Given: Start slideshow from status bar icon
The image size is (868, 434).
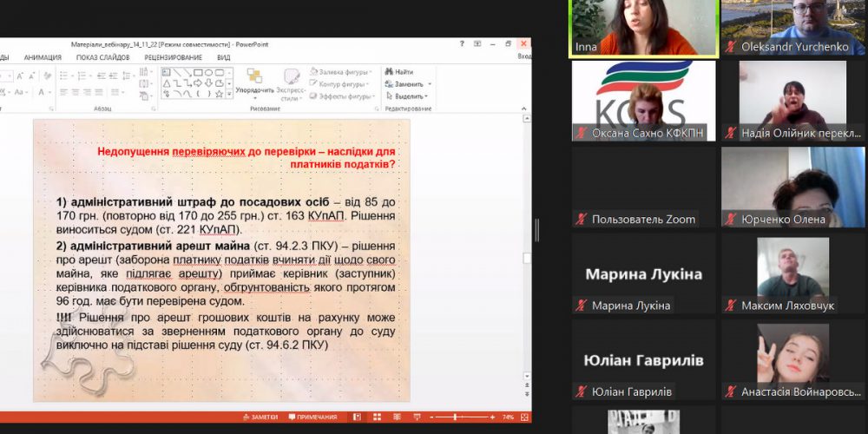Looking at the screenshot, I should 414,418.
